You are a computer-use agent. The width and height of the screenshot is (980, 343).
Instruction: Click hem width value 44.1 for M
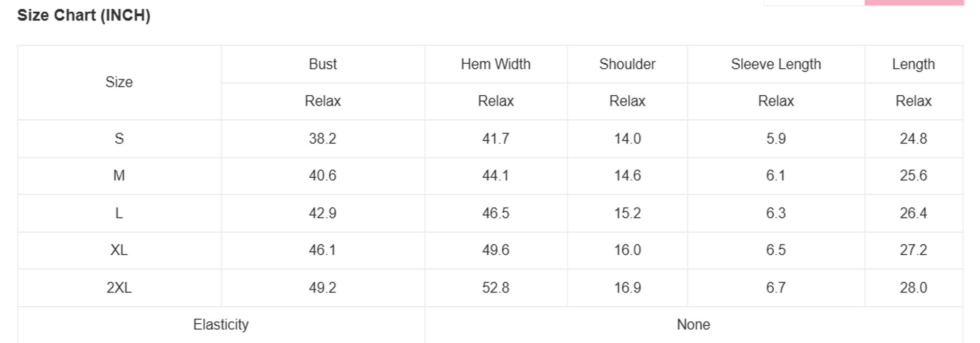495,176
